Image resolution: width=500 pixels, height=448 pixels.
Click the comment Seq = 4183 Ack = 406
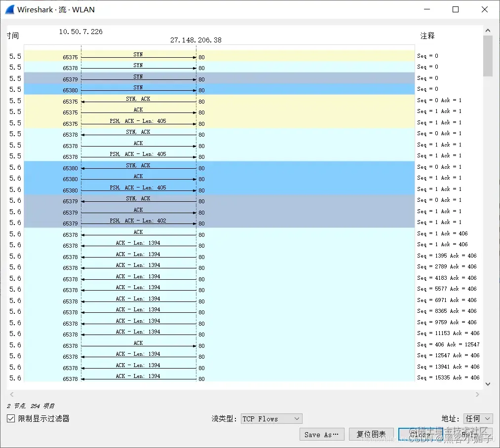tap(446, 278)
